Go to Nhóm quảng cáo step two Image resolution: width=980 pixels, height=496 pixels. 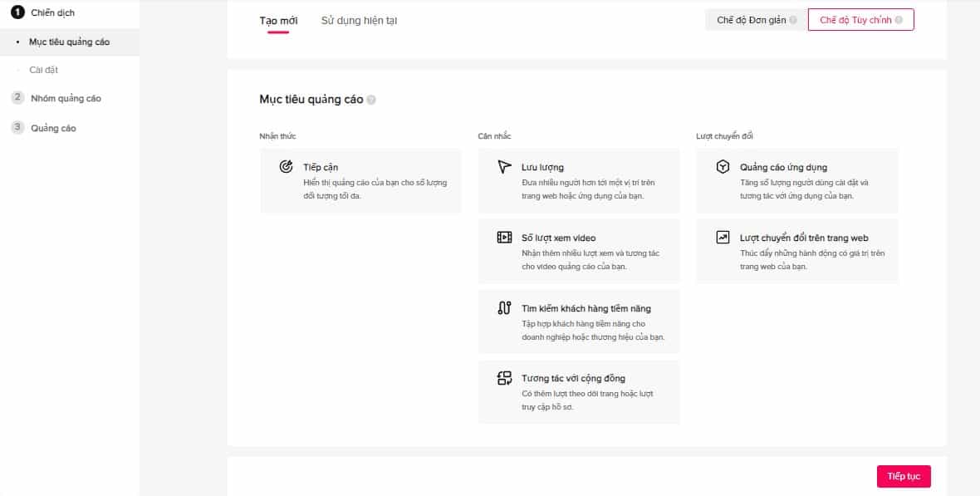pyautogui.click(x=66, y=98)
